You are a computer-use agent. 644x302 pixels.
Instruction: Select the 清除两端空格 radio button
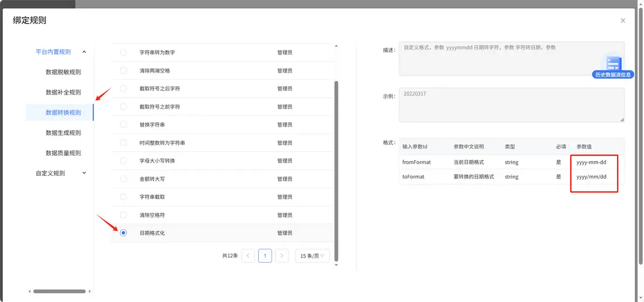point(123,71)
